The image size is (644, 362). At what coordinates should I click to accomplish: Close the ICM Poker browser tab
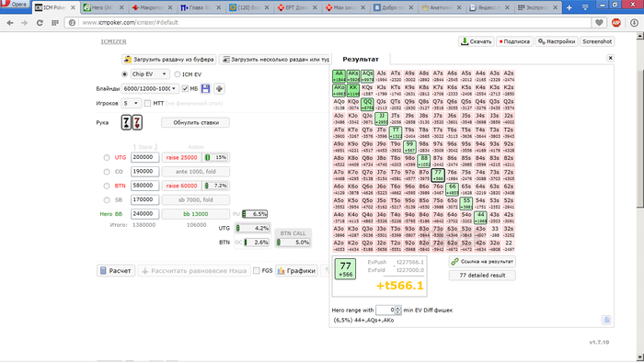tap(73, 7)
